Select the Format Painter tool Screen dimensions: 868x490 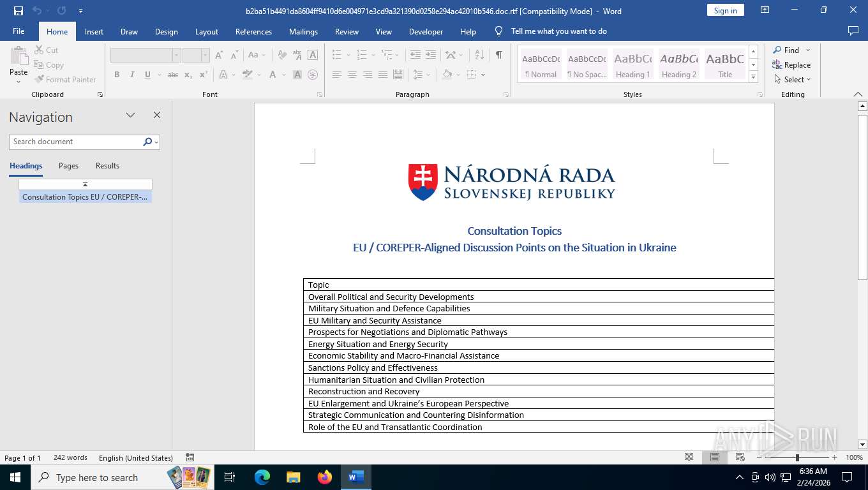64,80
